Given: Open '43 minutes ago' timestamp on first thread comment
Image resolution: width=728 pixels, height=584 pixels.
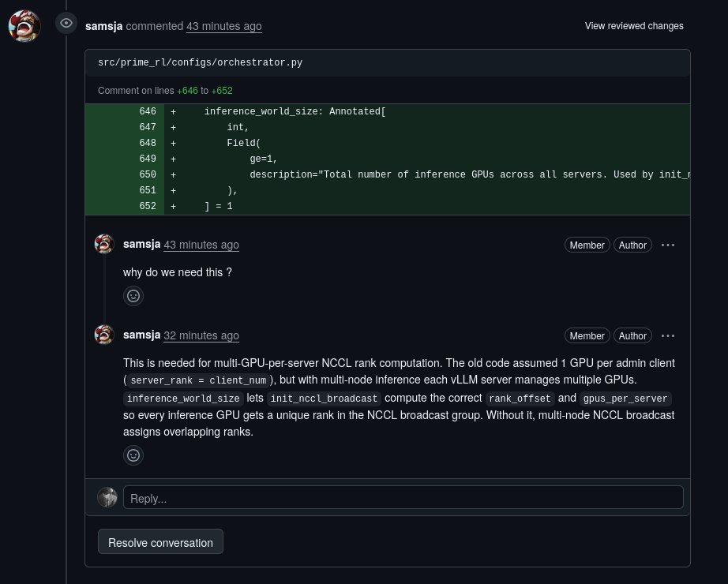Looking at the screenshot, I should (201, 245).
